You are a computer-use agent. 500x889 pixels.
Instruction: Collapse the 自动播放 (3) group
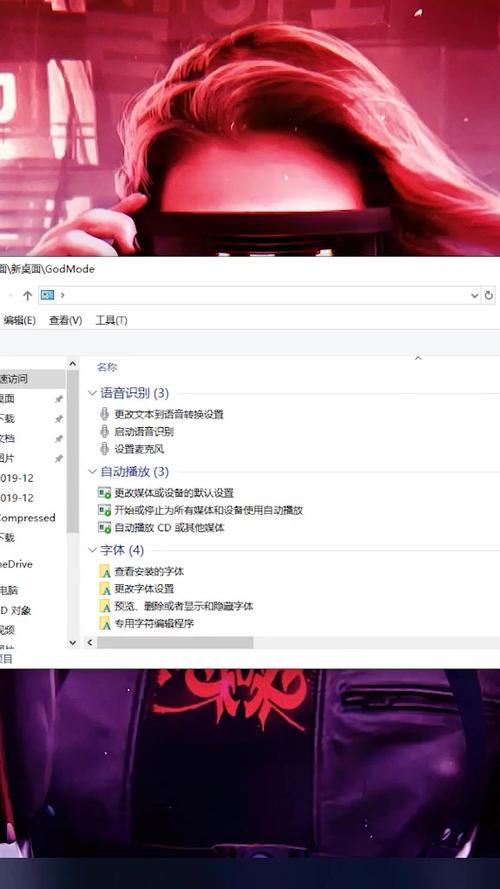[92, 472]
